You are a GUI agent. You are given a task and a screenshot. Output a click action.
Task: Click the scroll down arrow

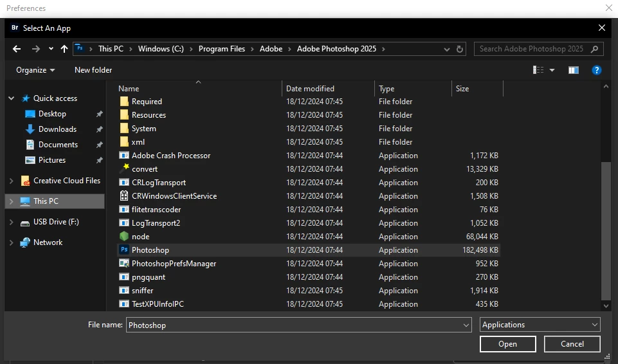pyautogui.click(x=606, y=305)
